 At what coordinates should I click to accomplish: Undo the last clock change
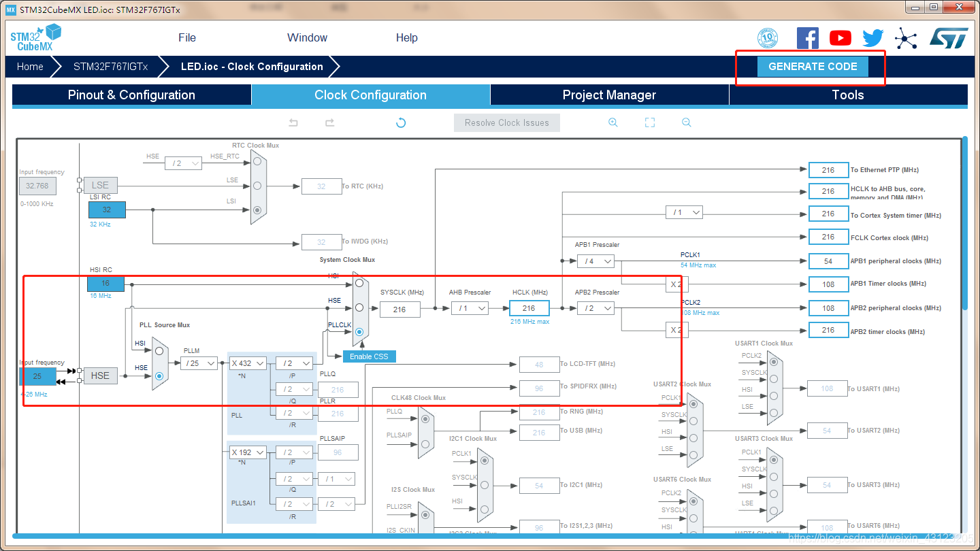293,122
